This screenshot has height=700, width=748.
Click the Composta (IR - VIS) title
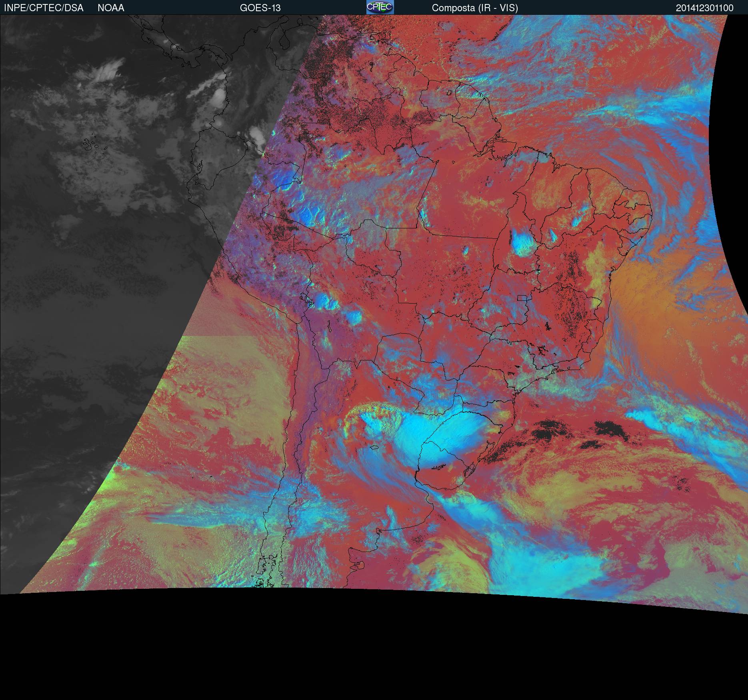[x=475, y=8]
